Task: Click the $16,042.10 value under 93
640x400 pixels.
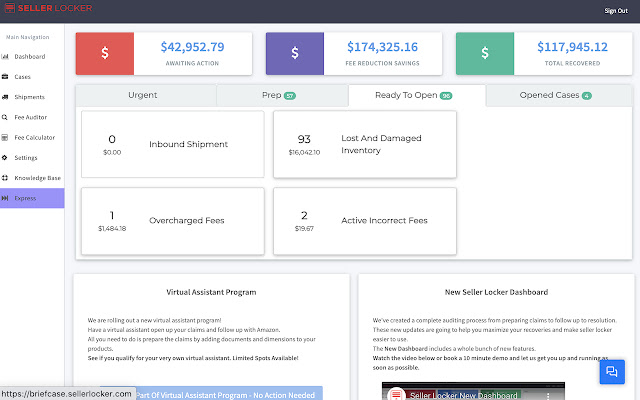Action: click(304, 152)
